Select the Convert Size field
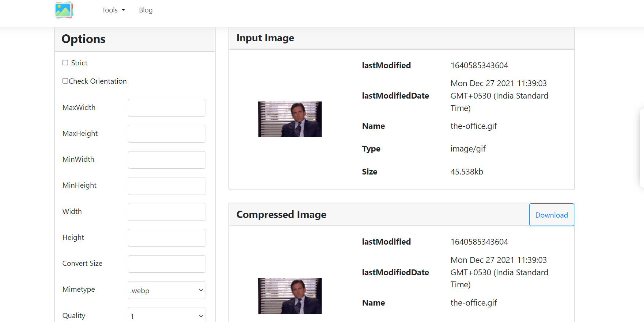This screenshot has width=644, height=322. (166, 264)
